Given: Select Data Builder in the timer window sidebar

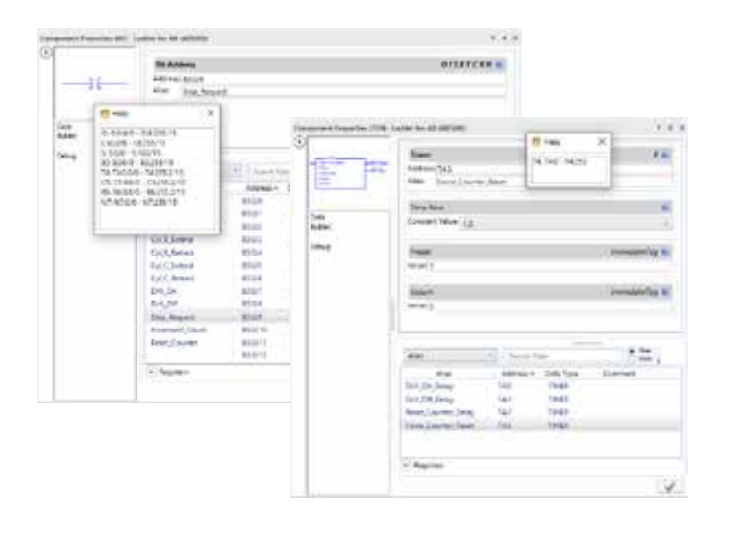Looking at the screenshot, I should tap(318, 222).
